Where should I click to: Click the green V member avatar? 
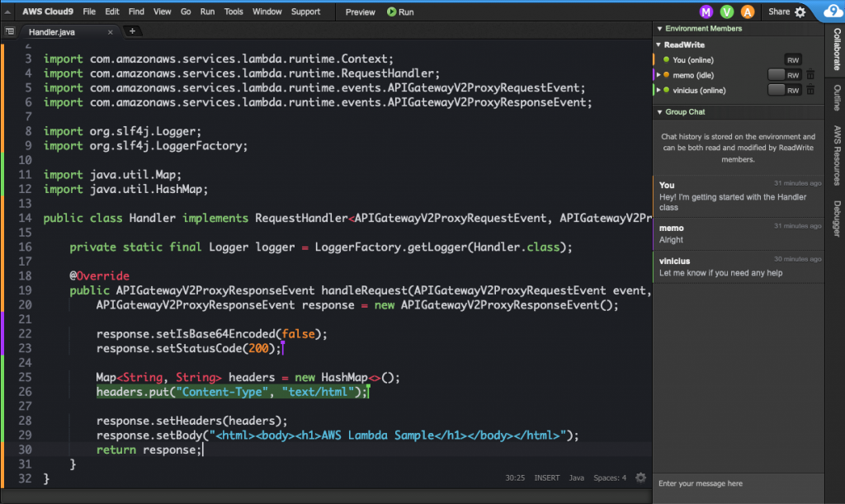coord(726,12)
